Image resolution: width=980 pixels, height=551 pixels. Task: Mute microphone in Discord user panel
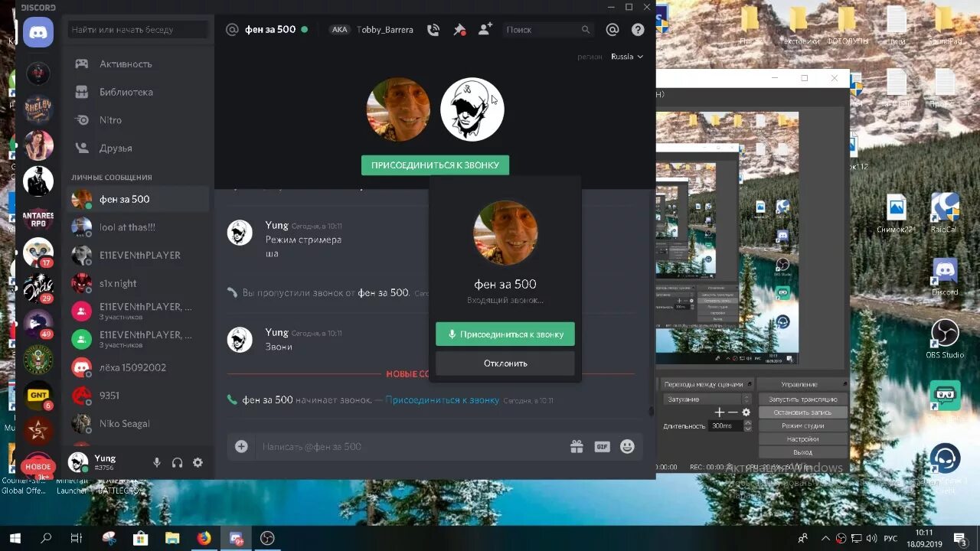click(156, 462)
